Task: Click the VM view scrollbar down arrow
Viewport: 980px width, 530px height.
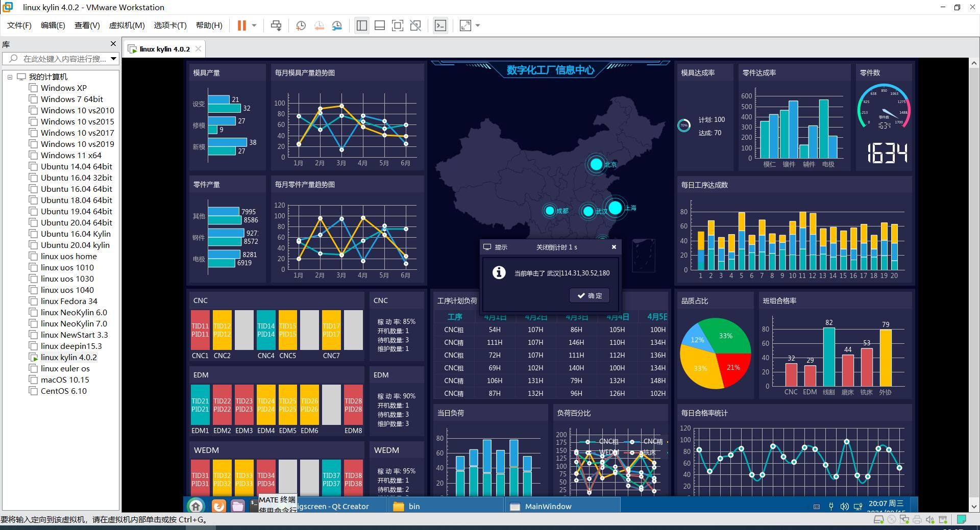Action: [973, 507]
